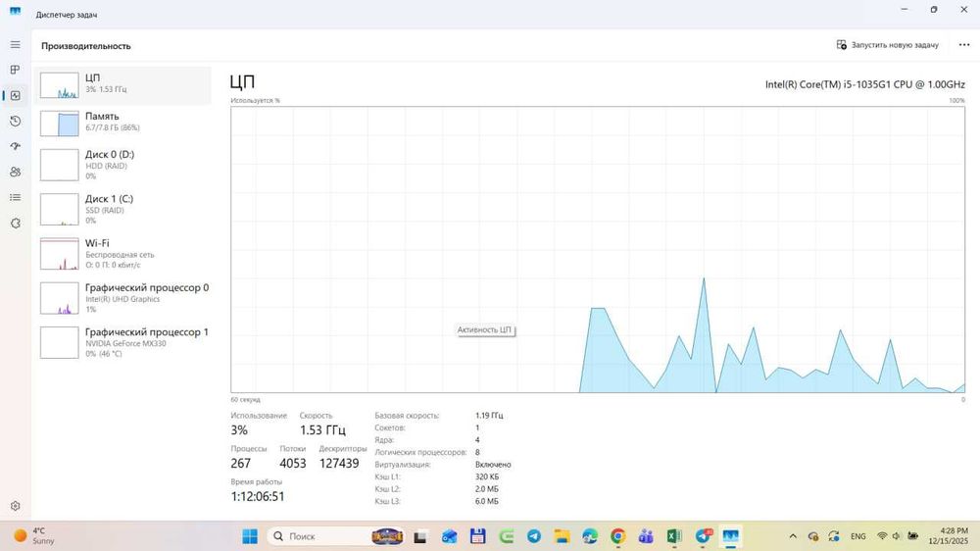The width and height of the screenshot is (980, 551).
Task: Expand hidden system tray icons chevron
Action: click(x=793, y=536)
